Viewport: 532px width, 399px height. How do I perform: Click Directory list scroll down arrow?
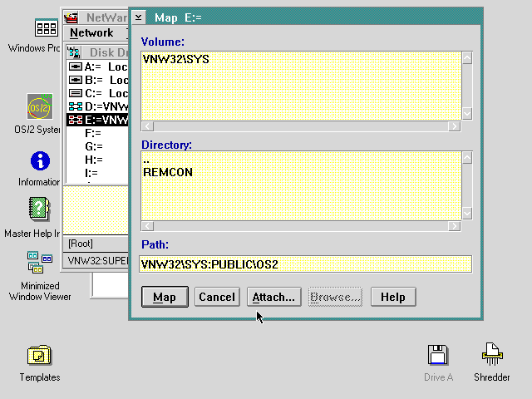point(467,214)
